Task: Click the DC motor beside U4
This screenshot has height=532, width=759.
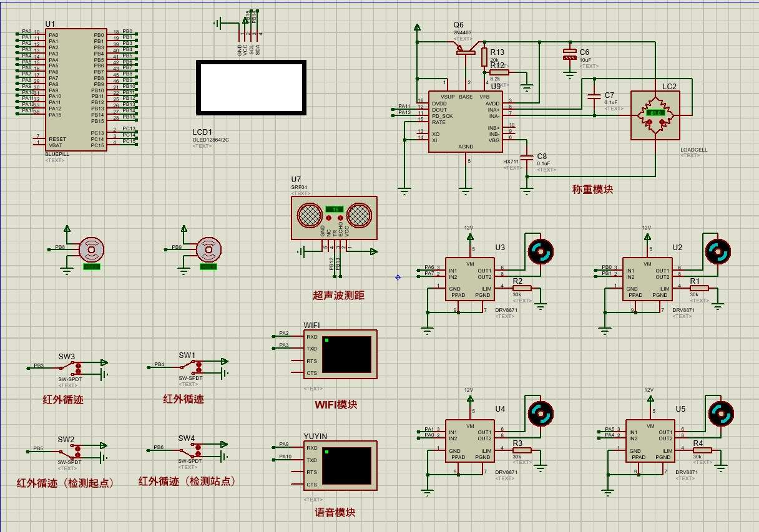Action: tap(541, 413)
